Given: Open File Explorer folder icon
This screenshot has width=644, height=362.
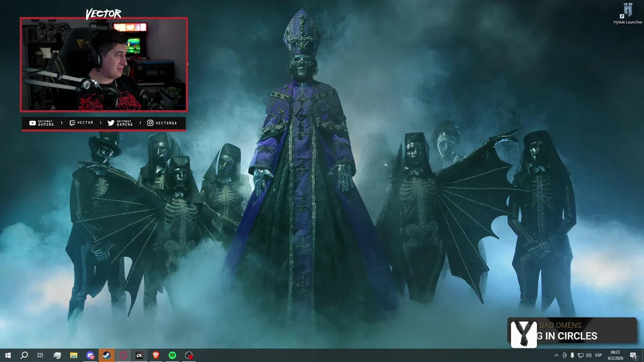Looking at the screenshot, I should (x=73, y=355).
